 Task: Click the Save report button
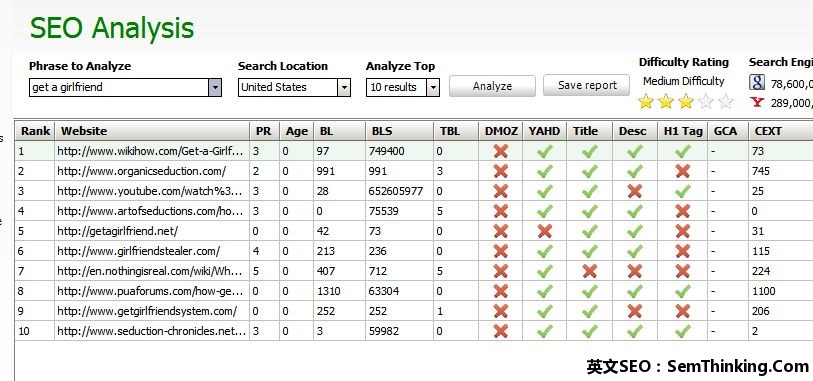point(586,85)
